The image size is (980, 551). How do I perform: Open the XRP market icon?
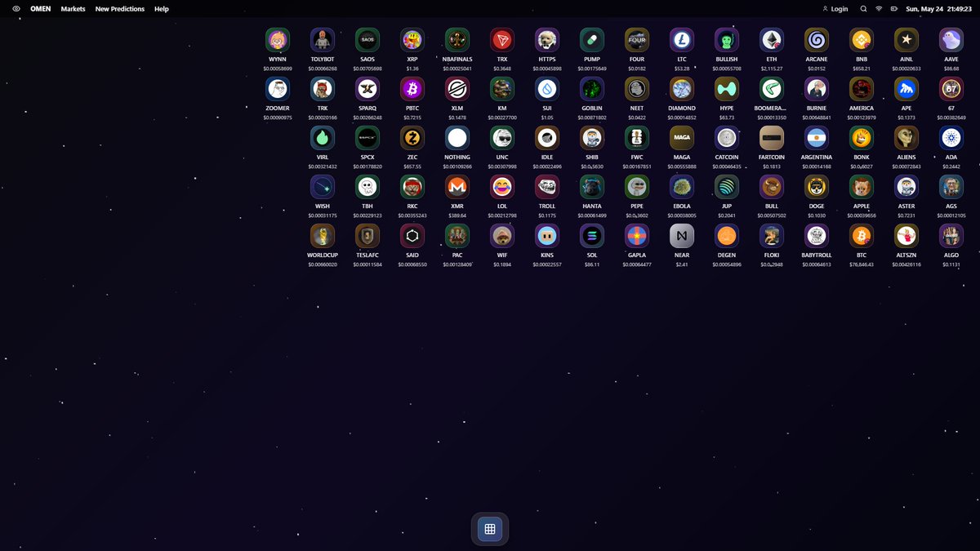click(412, 39)
